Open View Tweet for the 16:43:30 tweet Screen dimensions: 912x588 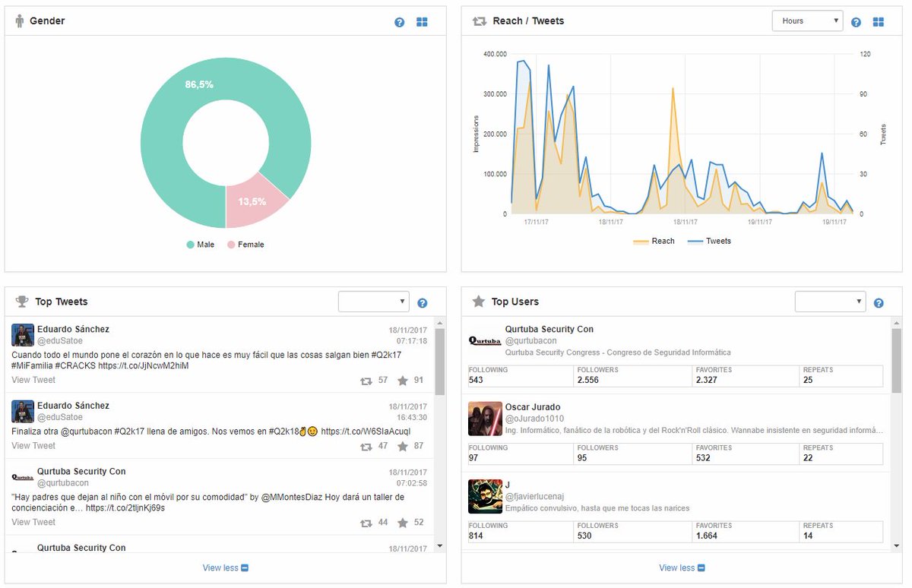pyautogui.click(x=33, y=446)
